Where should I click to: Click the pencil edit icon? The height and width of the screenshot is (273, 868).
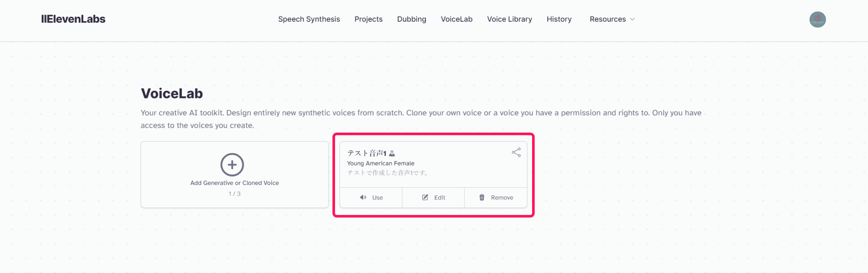point(425,198)
